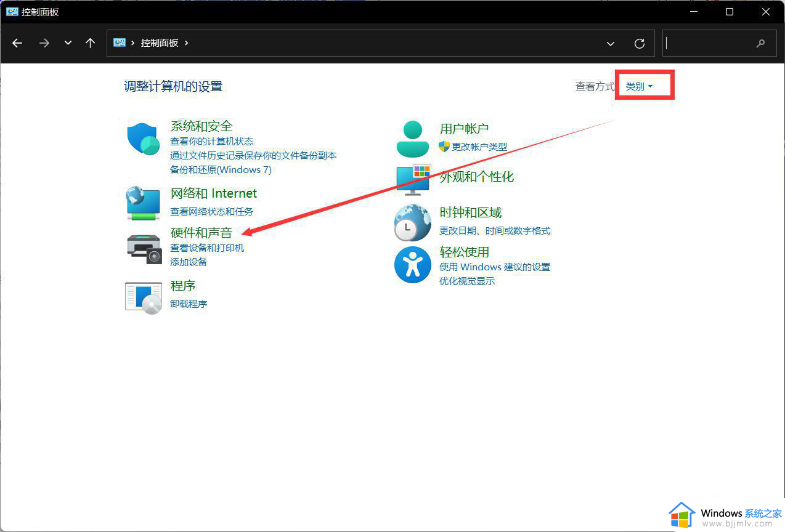Open the System and Security shield icon
785x532 pixels.
click(x=144, y=139)
